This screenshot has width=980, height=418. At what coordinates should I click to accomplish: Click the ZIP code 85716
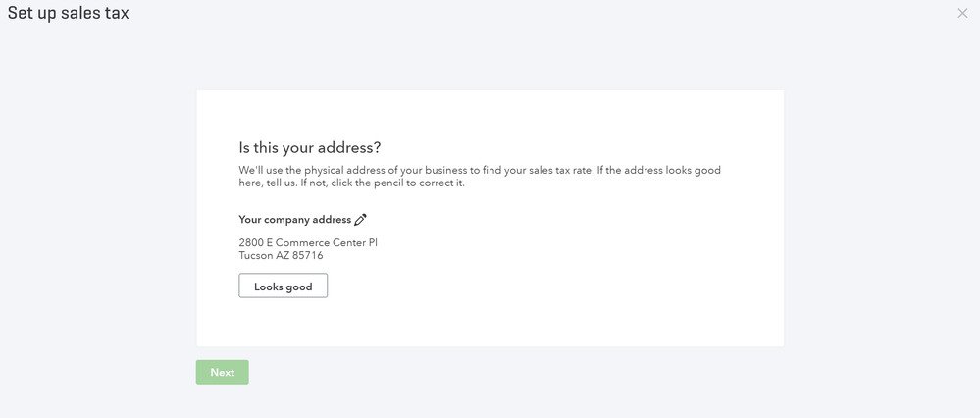(308, 256)
